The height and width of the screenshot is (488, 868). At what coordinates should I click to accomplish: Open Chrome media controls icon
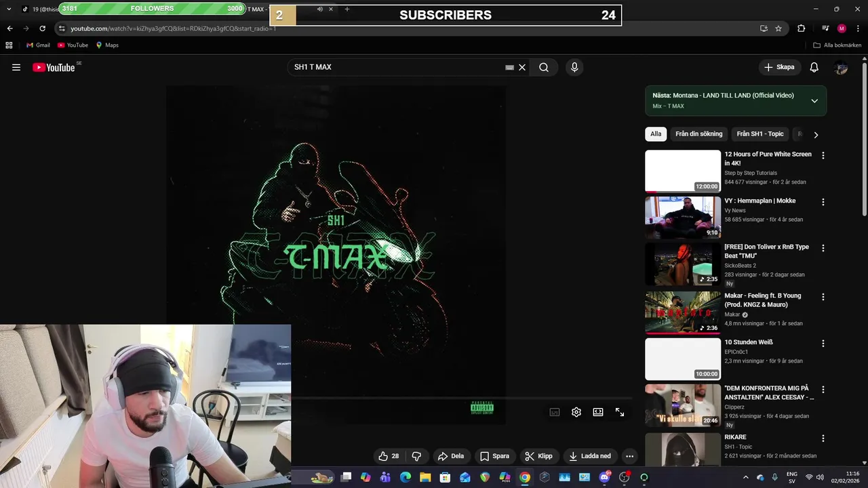pos(825,28)
